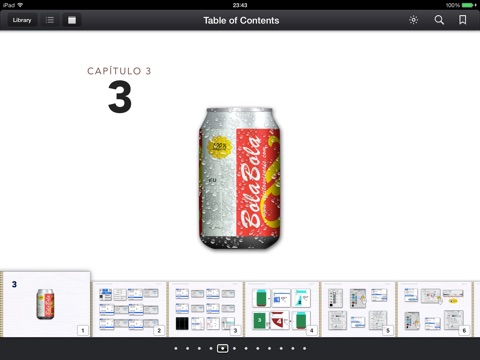This screenshot has width=480, height=360.
Task: Tap the highlighted chapter indicator in the dot bar
Action: tap(223, 349)
